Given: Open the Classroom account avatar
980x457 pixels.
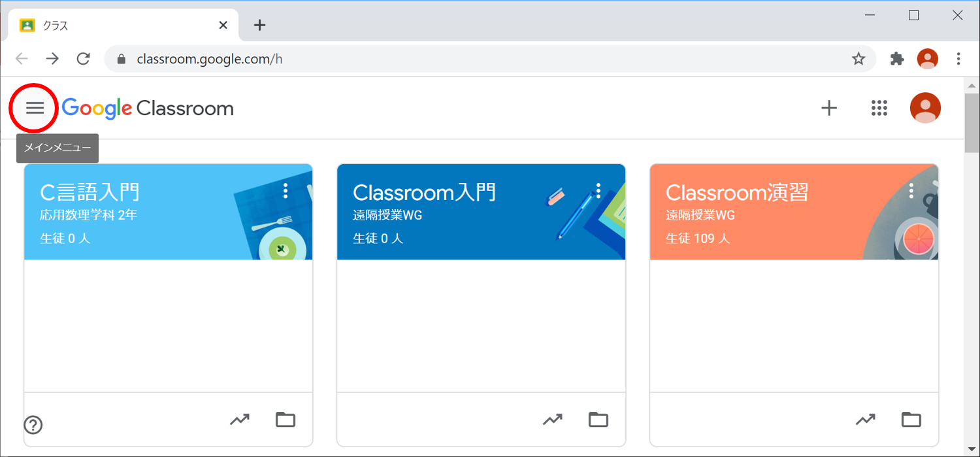Looking at the screenshot, I should coord(925,108).
